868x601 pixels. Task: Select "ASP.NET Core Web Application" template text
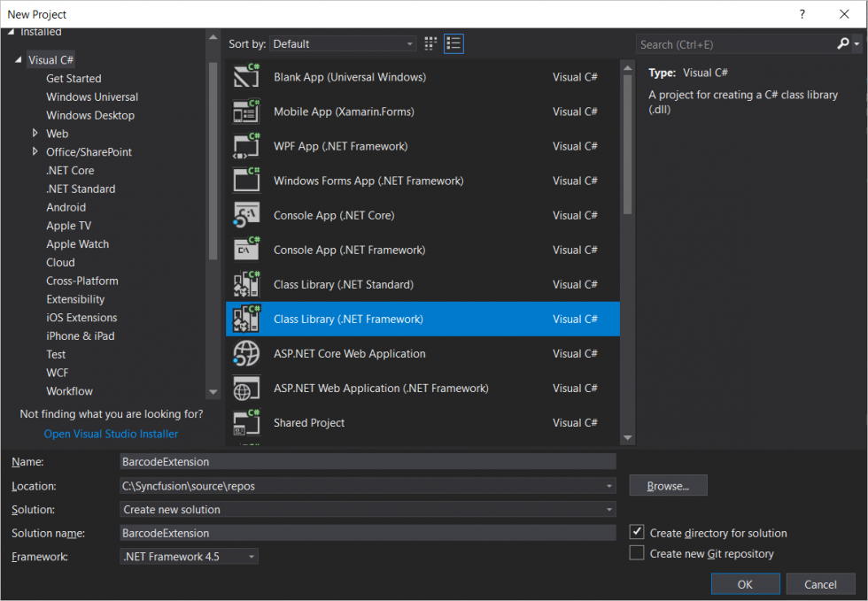[x=349, y=354]
